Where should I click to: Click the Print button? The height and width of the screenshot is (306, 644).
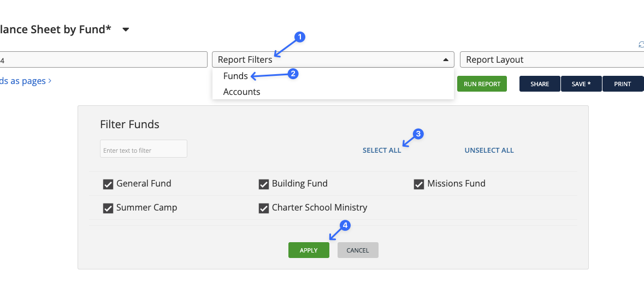(x=622, y=84)
